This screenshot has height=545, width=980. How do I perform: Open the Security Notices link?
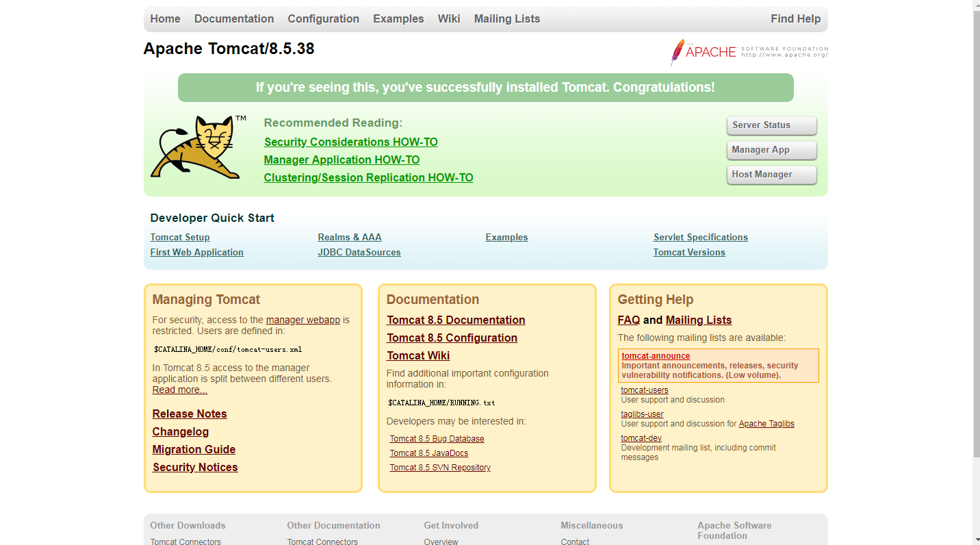click(195, 468)
